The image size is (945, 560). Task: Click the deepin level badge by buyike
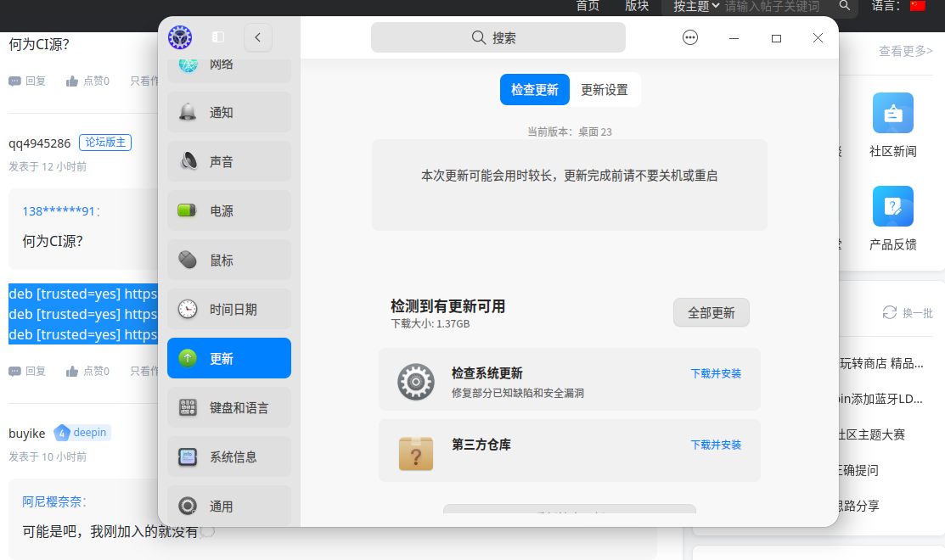pyautogui.click(x=82, y=433)
